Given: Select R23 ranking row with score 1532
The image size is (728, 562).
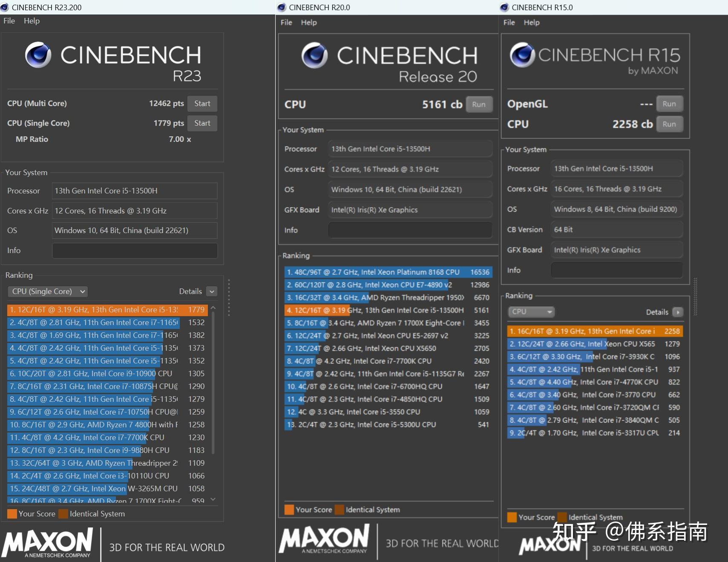Looking at the screenshot, I should 107,323.
